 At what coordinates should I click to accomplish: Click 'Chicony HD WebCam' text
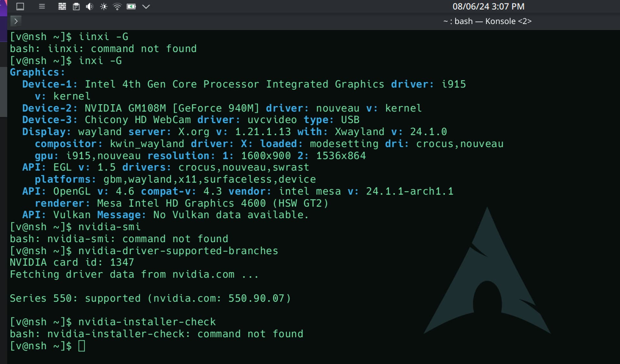(138, 120)
